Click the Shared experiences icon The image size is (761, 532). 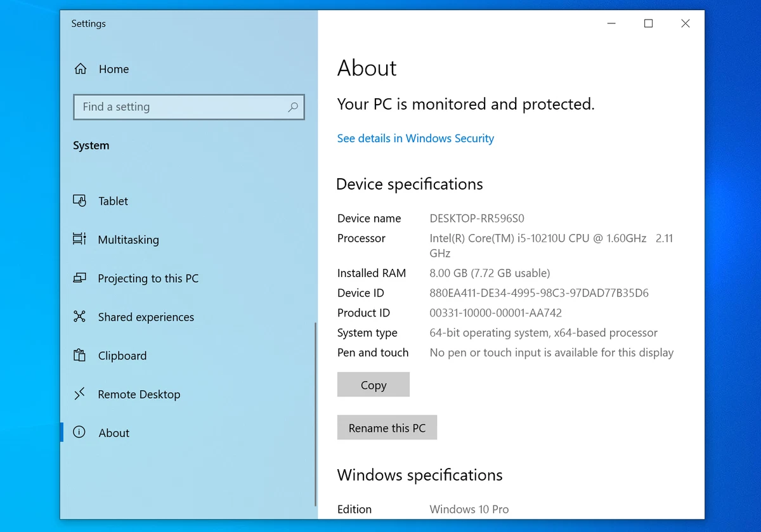[79, 316]
